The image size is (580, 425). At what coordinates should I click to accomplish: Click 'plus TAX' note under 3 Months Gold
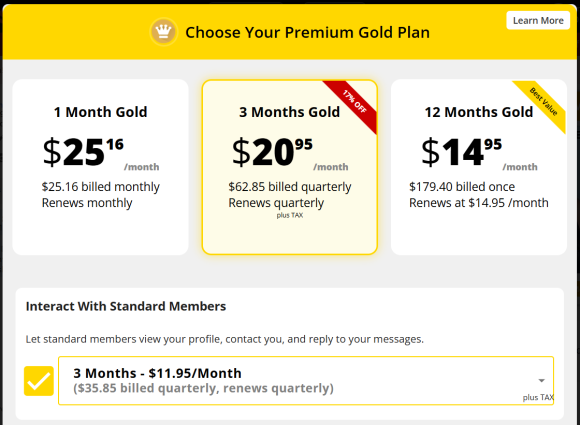coord(290,215)
